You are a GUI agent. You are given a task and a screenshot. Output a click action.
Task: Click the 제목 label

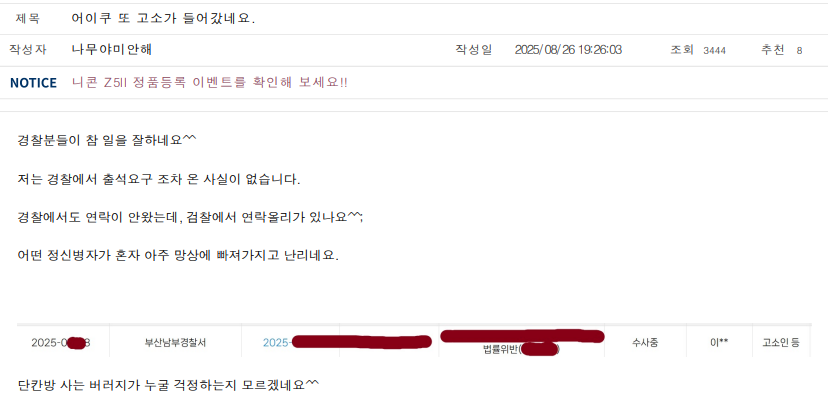27,18
